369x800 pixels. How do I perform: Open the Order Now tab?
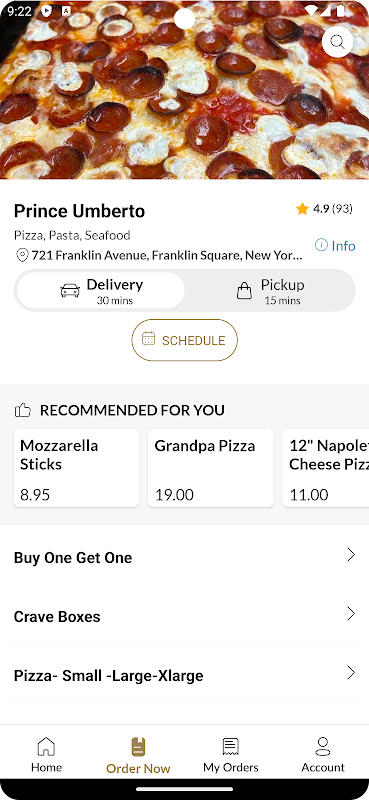[138, 755]
